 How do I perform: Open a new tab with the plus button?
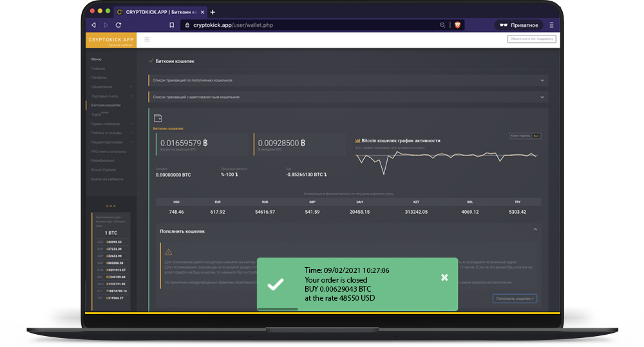pos(213,12)
